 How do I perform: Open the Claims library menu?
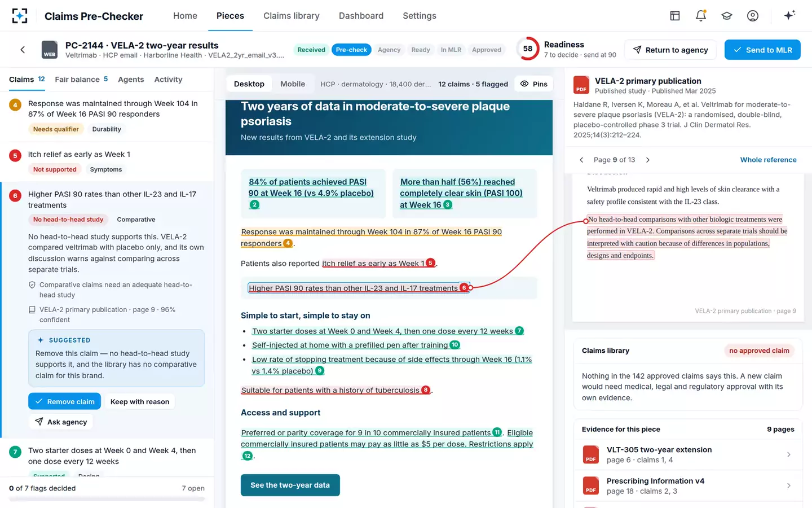click(x=292, y=16)
